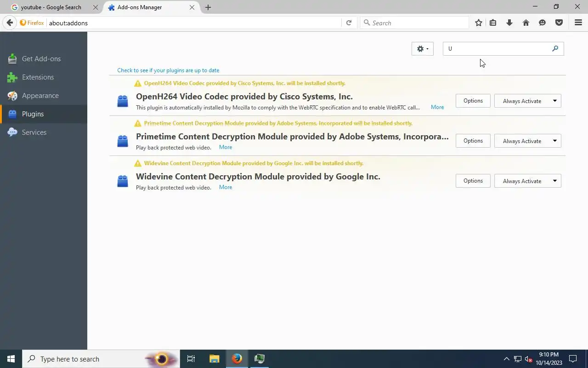Open the network tray icon
The width and height of the screenshot is (588, 368).
coord(517,359)
